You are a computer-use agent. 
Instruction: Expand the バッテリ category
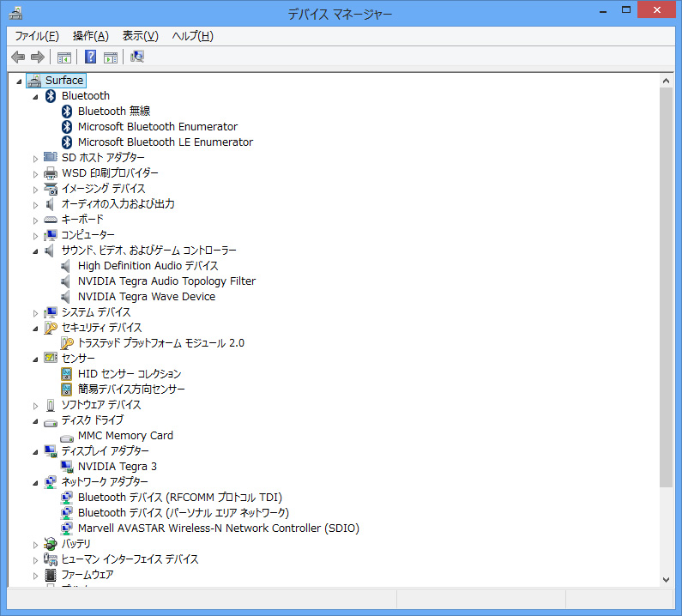pos(36,544)
